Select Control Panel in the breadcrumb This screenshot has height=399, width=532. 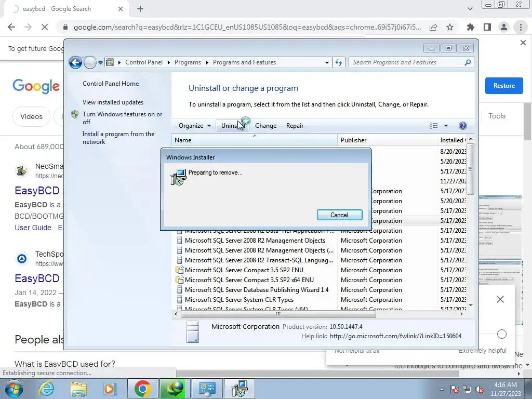click(144, 62)
